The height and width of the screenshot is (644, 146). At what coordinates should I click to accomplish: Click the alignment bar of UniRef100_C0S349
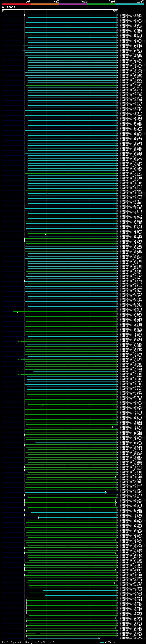tap(65, 312)
